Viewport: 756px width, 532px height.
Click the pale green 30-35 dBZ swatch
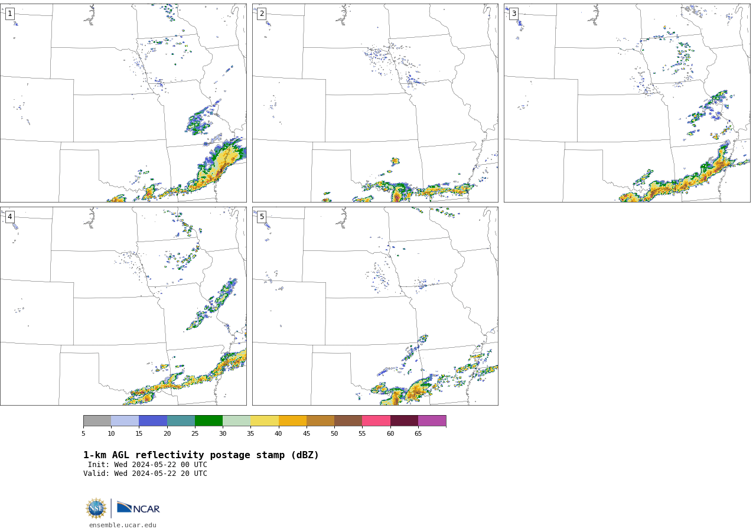236,420
